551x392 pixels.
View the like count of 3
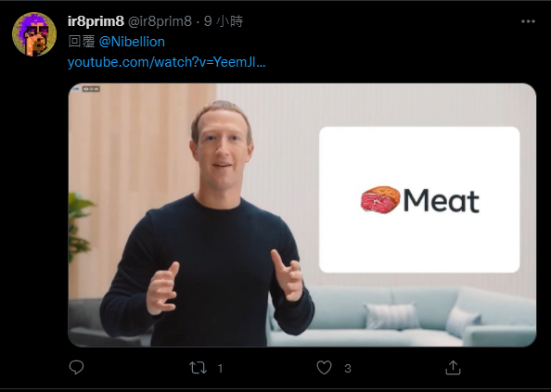[348, 368]
